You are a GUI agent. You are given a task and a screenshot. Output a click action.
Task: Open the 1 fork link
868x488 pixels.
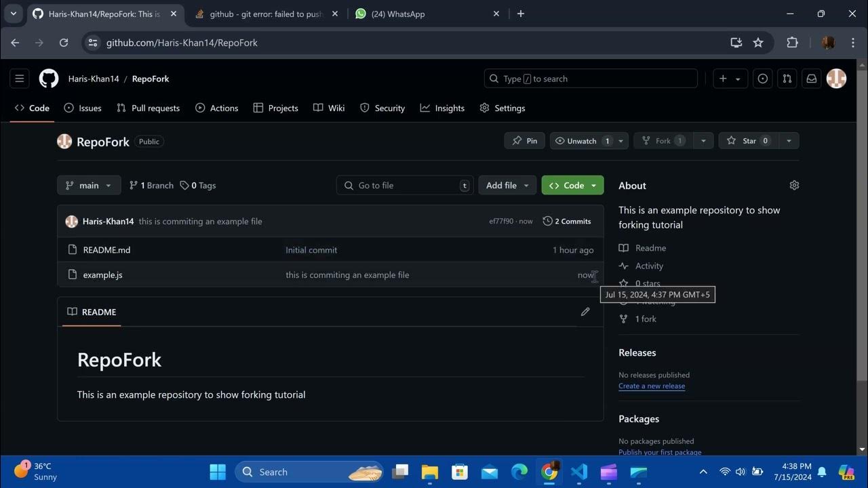click(x=638, y=319)
